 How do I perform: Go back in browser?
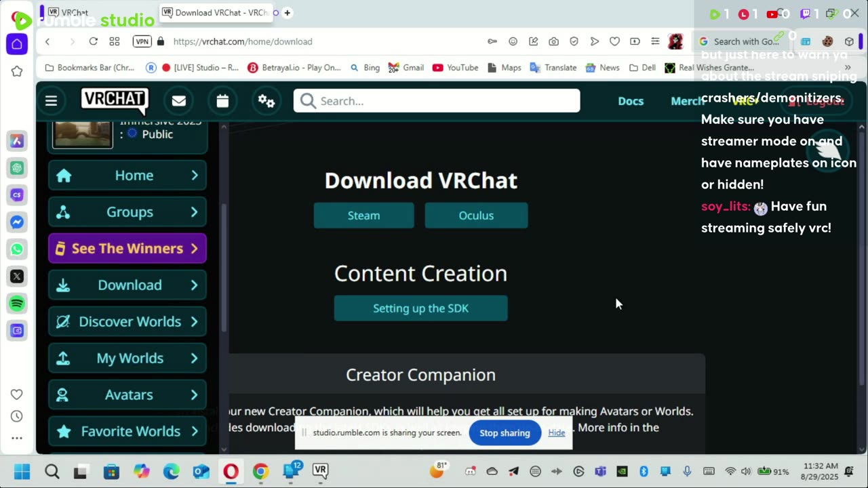(47, 41)
